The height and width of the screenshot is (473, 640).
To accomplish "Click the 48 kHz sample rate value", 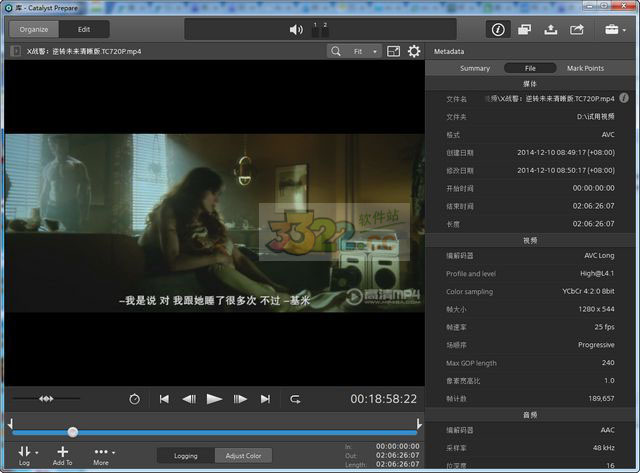I will (x=604, y=448).
